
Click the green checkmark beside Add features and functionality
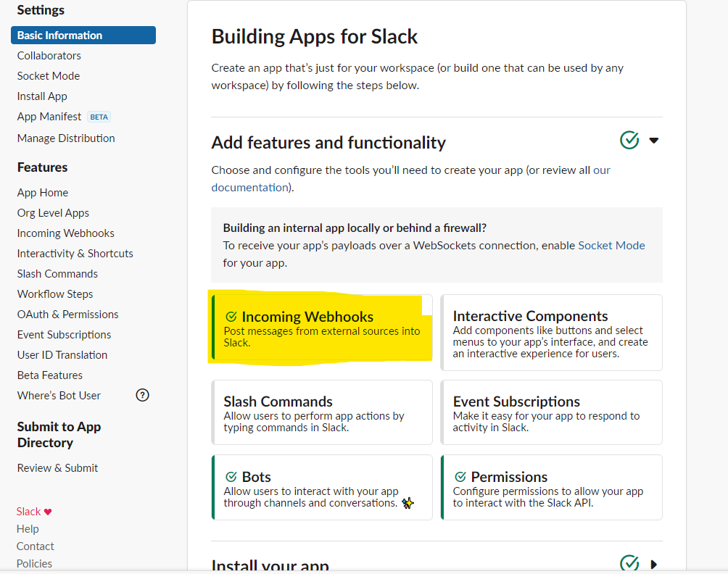629,140
